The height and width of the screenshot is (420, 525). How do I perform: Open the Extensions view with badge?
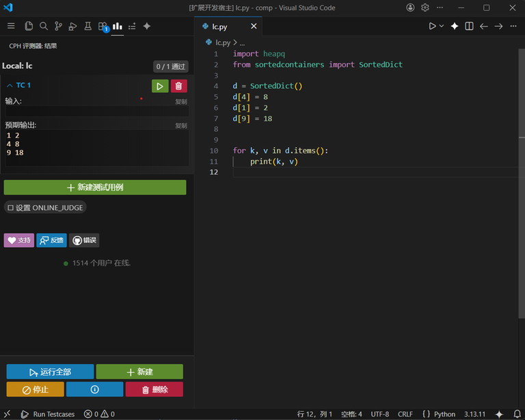pyautogui.click(x=103, y=27)
